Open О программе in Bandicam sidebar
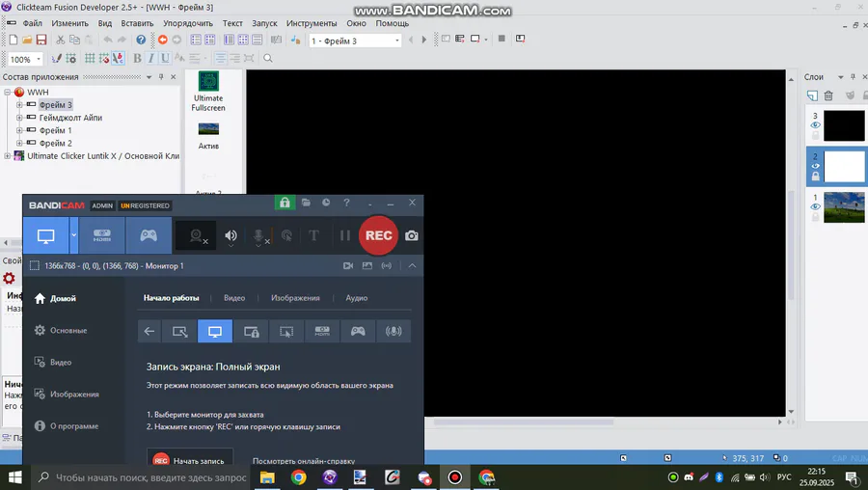The width and height of the screenshot is (868, 490). [x=67, y=426]
